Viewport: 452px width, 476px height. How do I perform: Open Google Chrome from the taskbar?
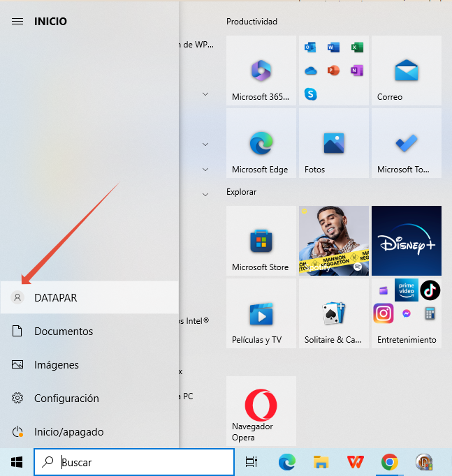(390, 462)
